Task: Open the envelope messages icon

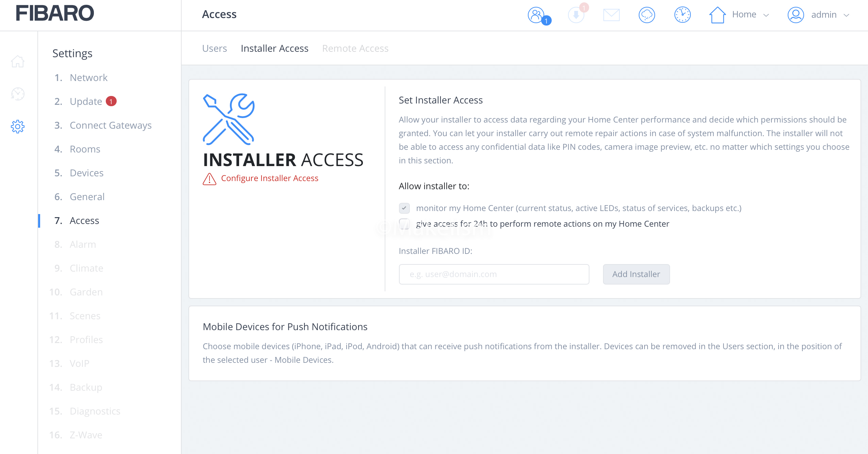Action: [x=611, y=15]
